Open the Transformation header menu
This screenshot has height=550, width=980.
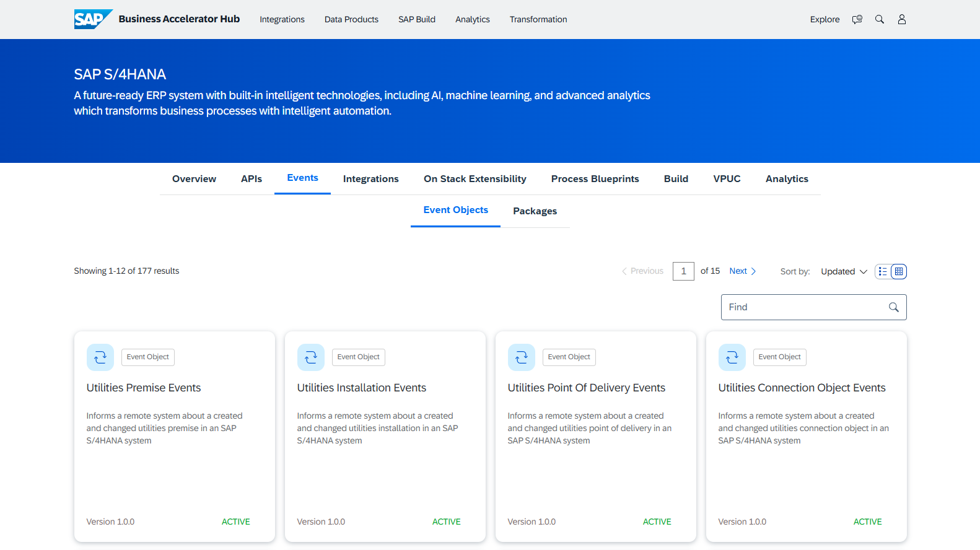[538, 19]
